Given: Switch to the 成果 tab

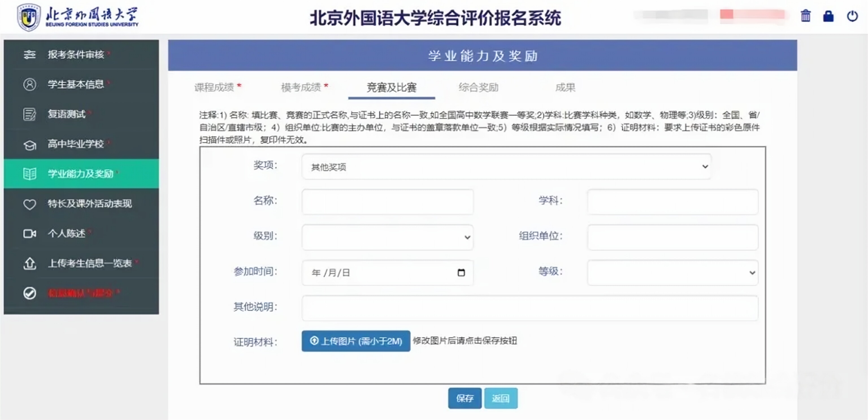Looking at the screenshot, I should [x=565, y=87].
